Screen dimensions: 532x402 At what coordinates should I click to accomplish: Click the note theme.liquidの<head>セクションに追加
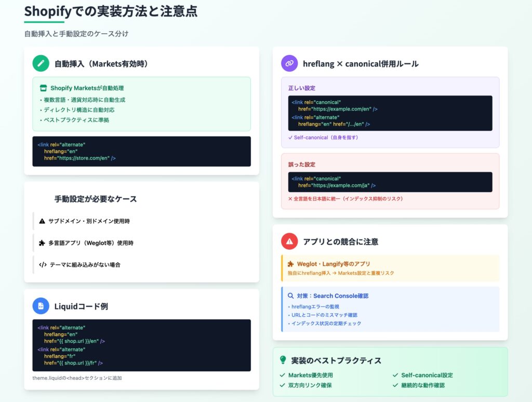[x=77, y=378]
